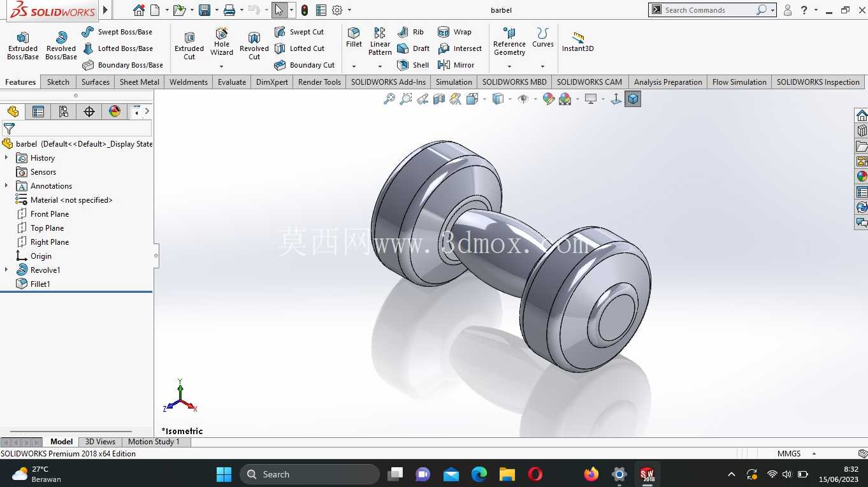Open the Fillet dropdown arrow
Image resolution: width=868 pixels, height=487 pixels.
[x=354, y=66]
